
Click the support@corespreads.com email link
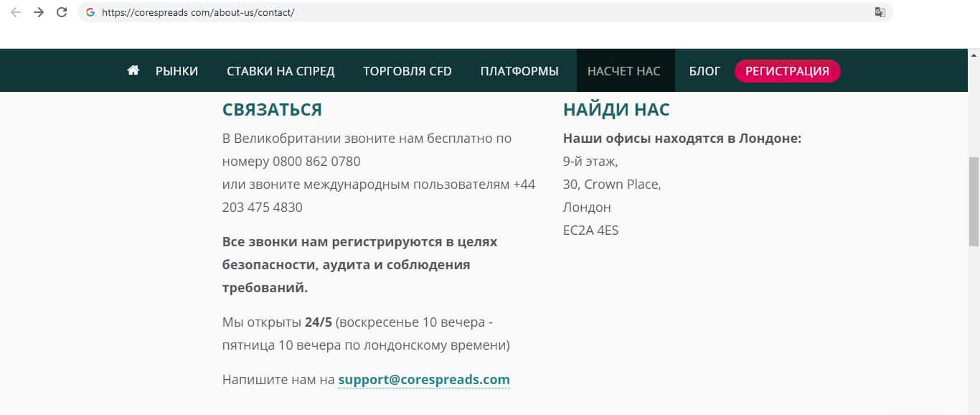(424, 380)
